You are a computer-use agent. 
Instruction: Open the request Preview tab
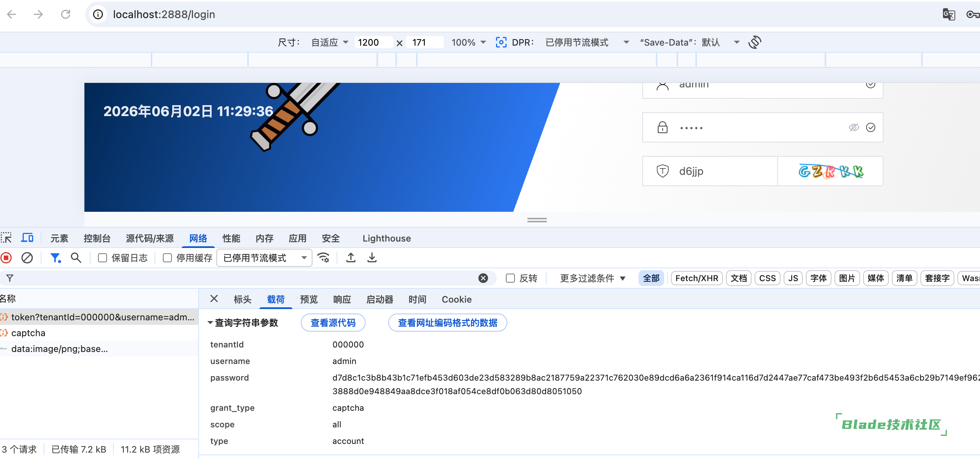click(x=309, y=299)
